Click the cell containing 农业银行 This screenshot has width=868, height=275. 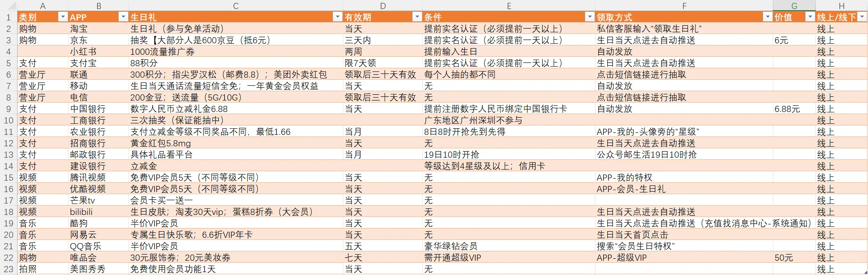[x=98, y=132]
